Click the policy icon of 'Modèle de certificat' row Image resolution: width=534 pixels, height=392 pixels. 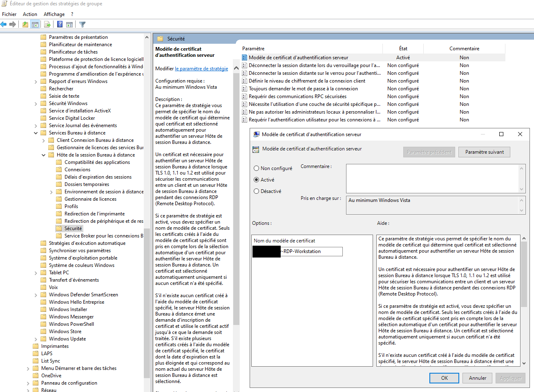pyautogui.click(x=245, y=58)
